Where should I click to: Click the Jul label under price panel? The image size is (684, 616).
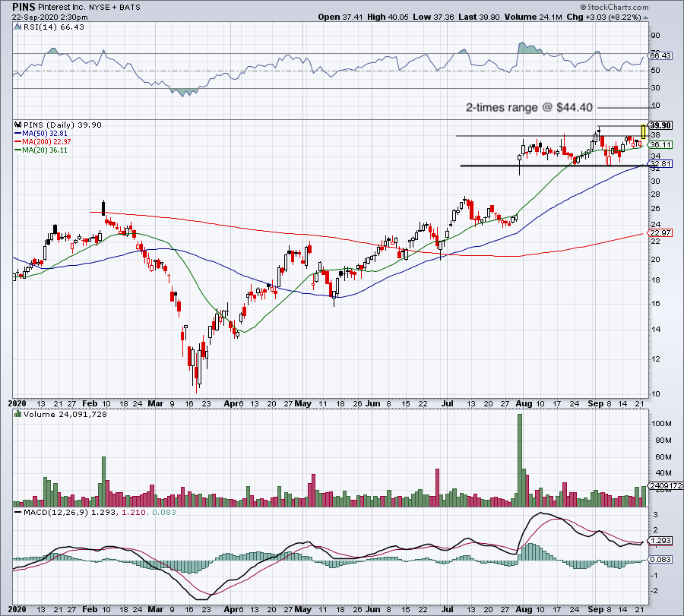(448, 403)
